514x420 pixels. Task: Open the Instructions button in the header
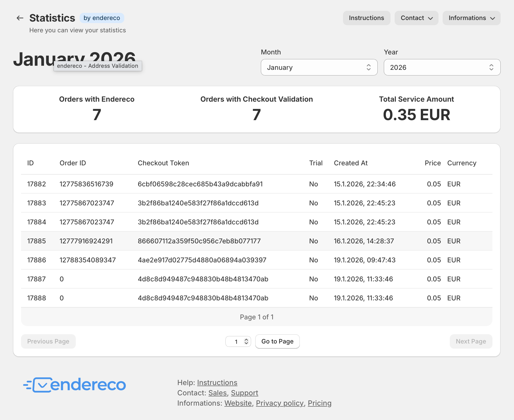point(366,18)
